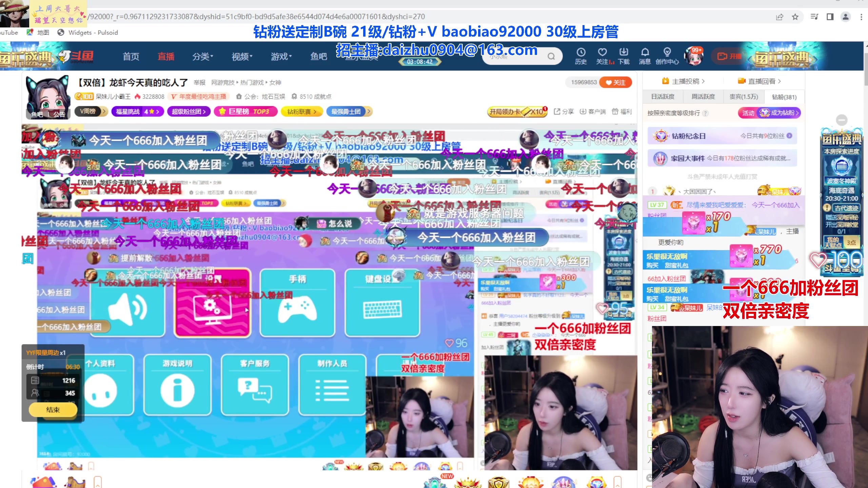This screenshot has height=488, width=868.
Task: Bookmark this page with star icon
Action: [x=795, y=17]
